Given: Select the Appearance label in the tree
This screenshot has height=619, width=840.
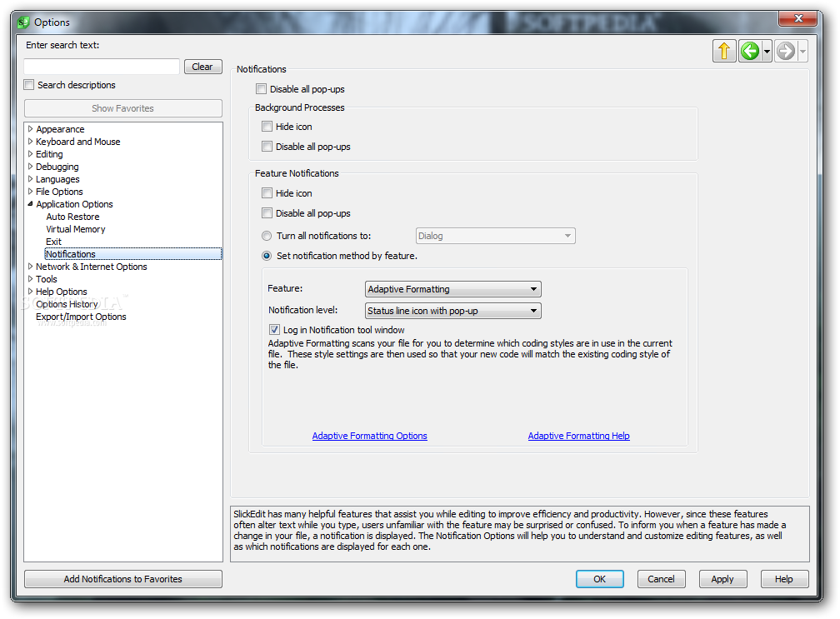Looking at the screenshot, I should (60, 129).
